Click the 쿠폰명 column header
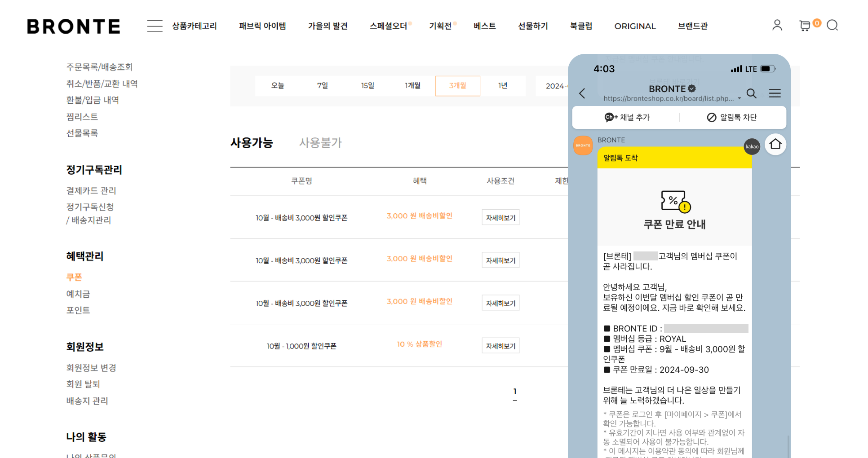 (x=301, y=181)
